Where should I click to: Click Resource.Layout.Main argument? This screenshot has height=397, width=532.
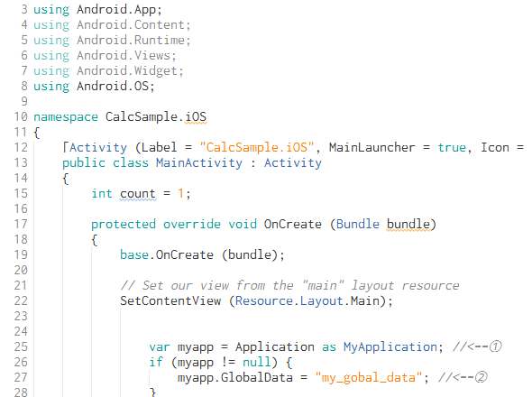point(307,300)
